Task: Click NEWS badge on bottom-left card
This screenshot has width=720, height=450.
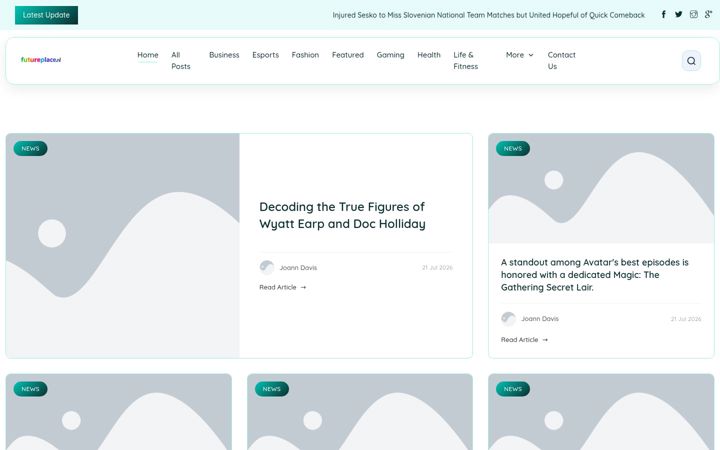Action: pyautogui.click(x=30, y=389)
